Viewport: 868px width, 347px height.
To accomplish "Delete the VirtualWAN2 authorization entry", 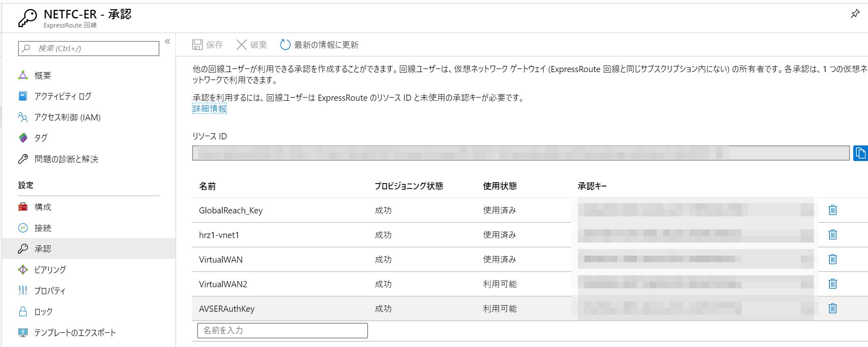I will point(832,284).
